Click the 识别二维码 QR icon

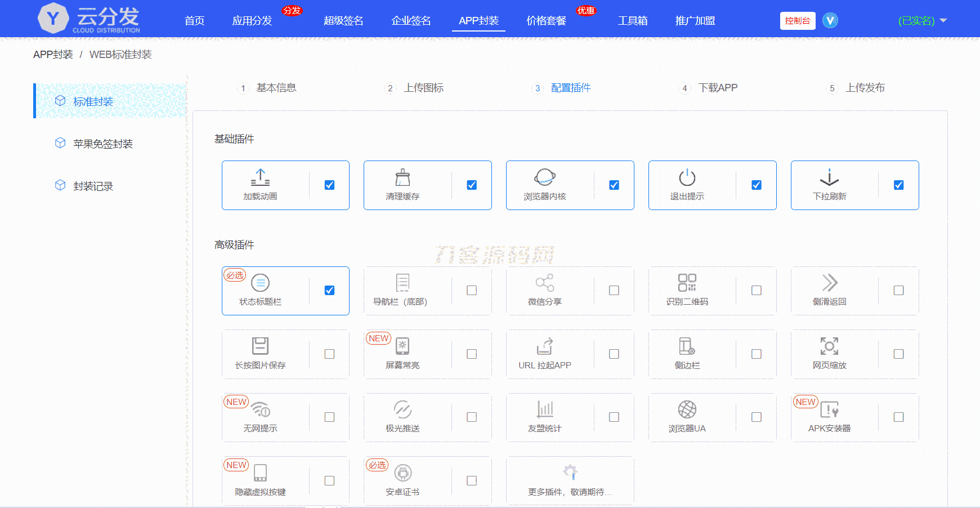pyautogui.click(x=687, y=283)
